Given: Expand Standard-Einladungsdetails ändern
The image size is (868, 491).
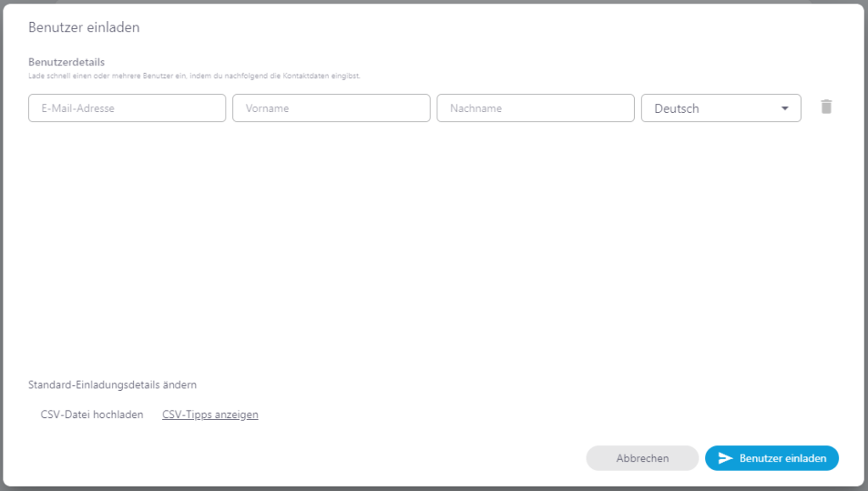Looking at the screenshot, I should (113, 384).
